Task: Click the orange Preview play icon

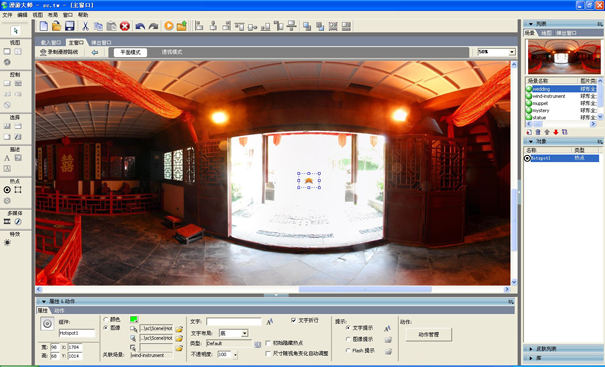Action: pyautogui.click(x=169, y=25)
